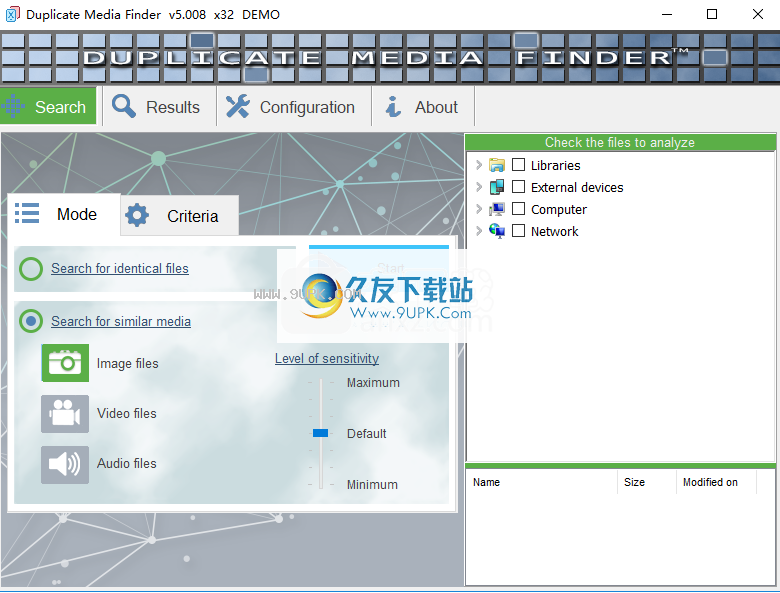Click the Results magnifier icon
780x593 pixels.
click(x=123, y=106)
